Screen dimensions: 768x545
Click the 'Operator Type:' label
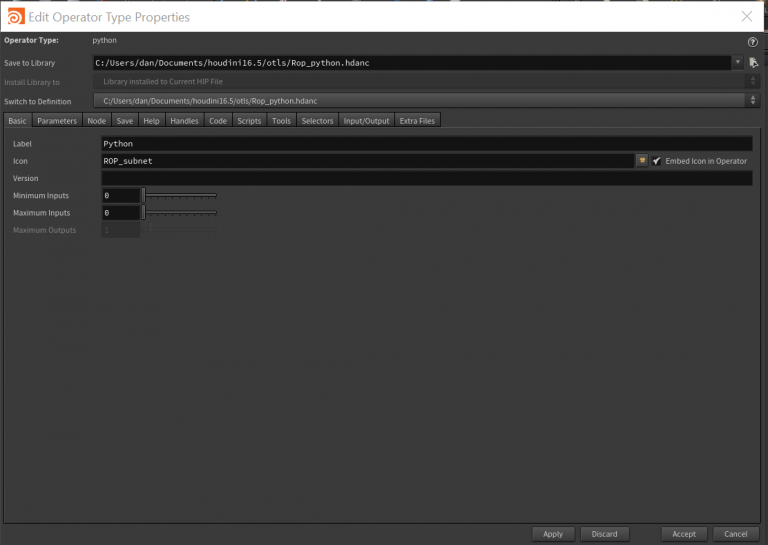tap(31, 40)
